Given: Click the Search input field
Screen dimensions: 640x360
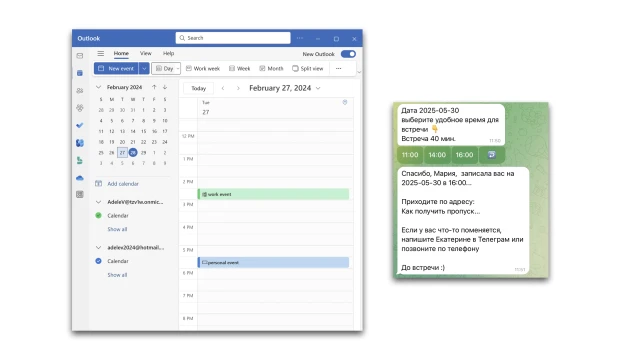Looking at the screenshot, I should (233, 38).
